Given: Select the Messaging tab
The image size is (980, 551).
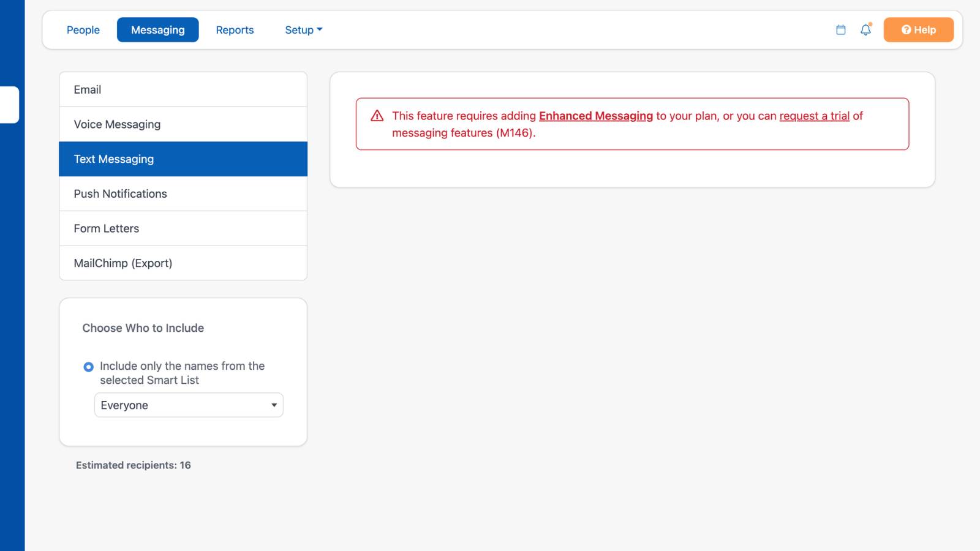Looking at the screenshot, I should pos(157,30).
